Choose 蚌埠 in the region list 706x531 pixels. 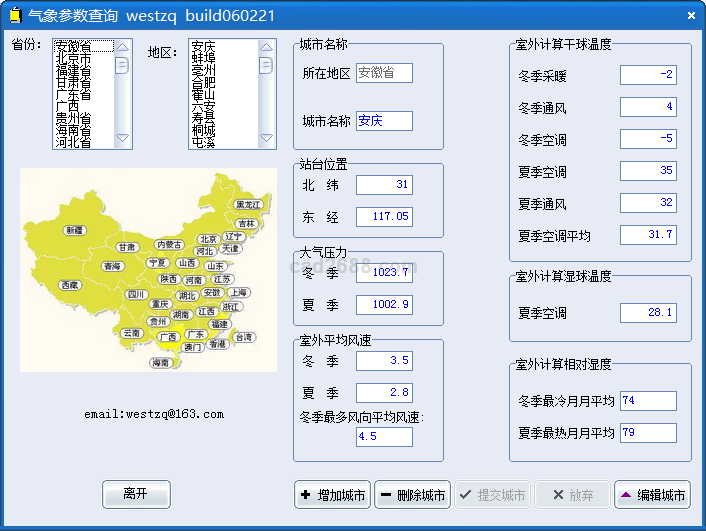tap(204, 59)
